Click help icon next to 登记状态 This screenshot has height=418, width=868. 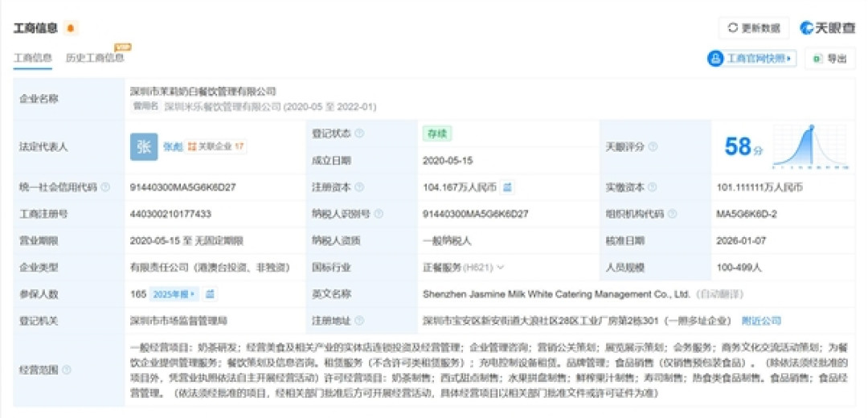pyautogui.click(x=359, y=133)
